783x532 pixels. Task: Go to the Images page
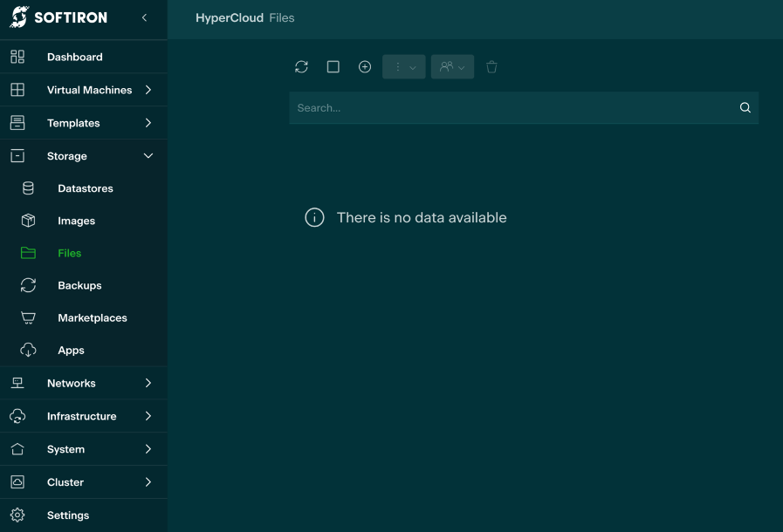[x=76, y=221]
